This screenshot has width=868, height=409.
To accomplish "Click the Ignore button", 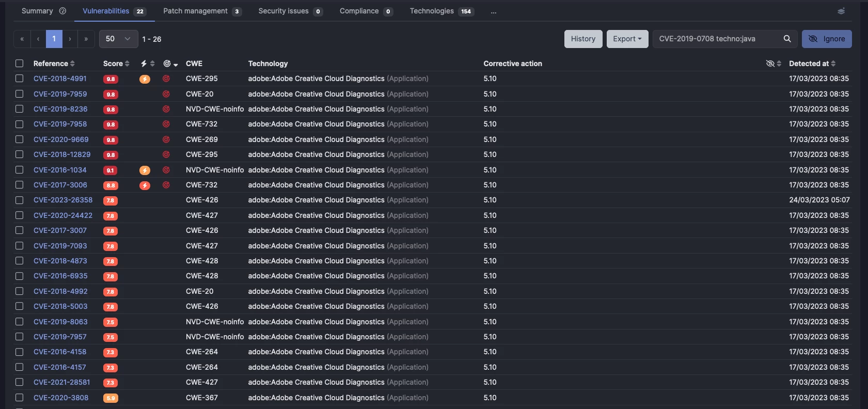I will point(827,39).
